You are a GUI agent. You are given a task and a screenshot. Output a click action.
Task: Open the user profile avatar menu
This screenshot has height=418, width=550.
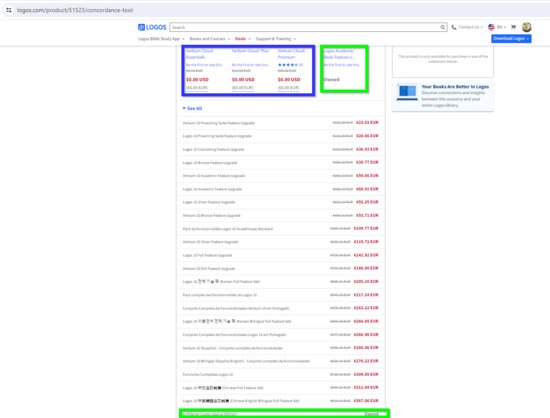526,27
